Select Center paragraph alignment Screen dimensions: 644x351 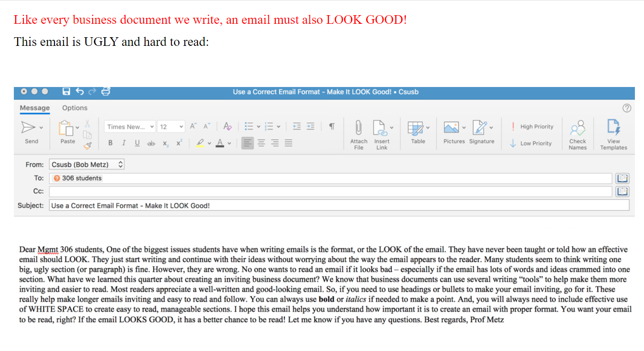point(261,143)
